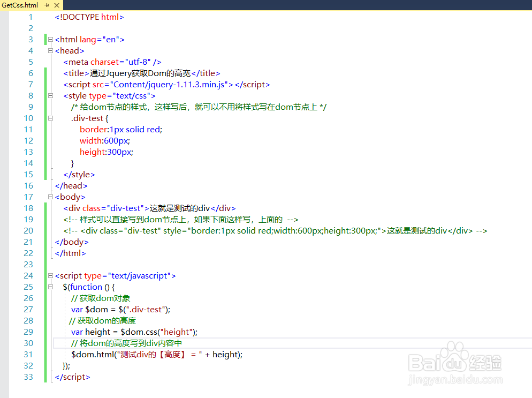Close the GetCss.html tab

pyautogui.click(x=57, y=5)
